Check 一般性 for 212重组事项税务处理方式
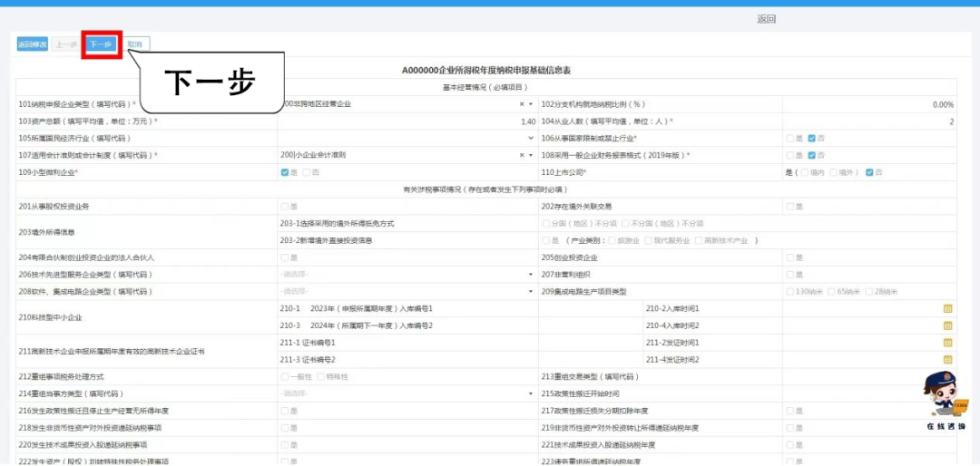The height and width of the screenshot is (466, 980). [x=285, y=376]
